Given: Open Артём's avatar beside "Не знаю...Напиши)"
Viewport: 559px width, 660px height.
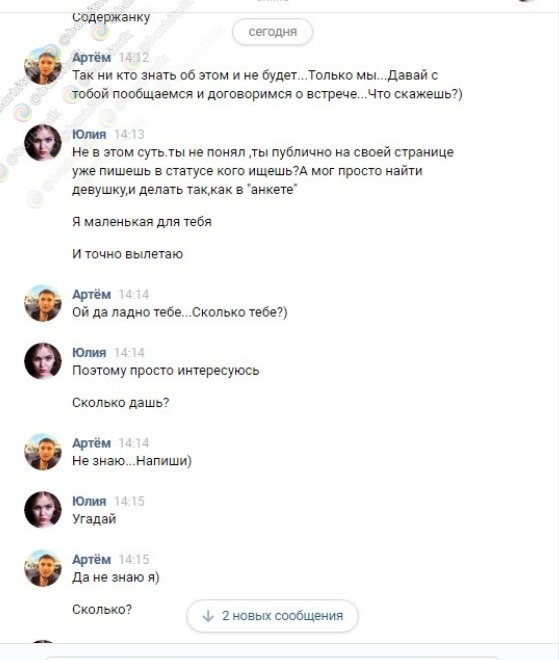Looking at the screenshot, I should pos(43,452).
